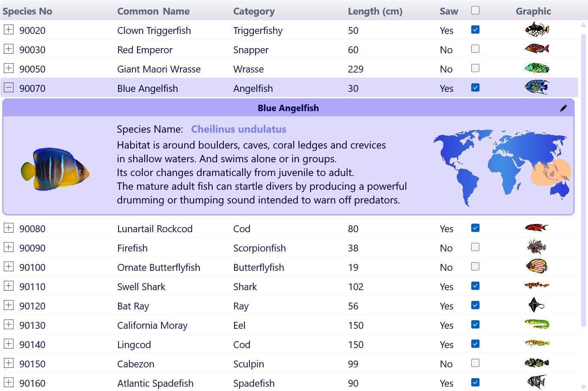
Task: Click the Cheilinus undulatus species name link
Action: click(238, 129)
